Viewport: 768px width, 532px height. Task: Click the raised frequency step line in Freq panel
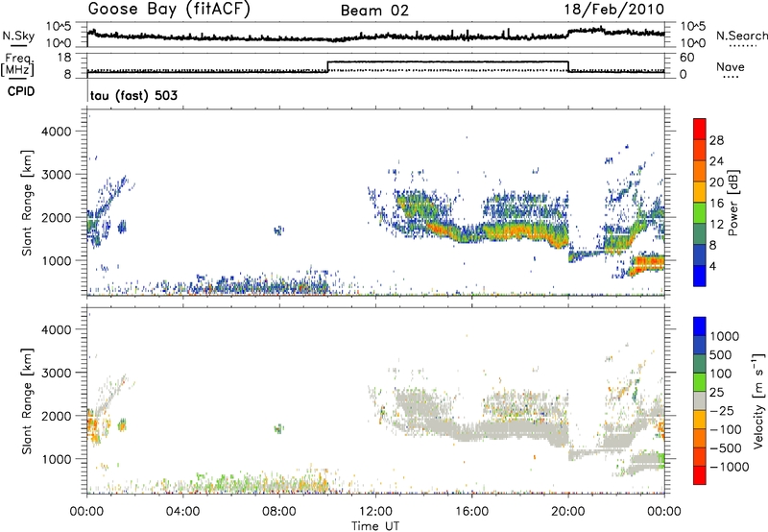pos(447,61)
